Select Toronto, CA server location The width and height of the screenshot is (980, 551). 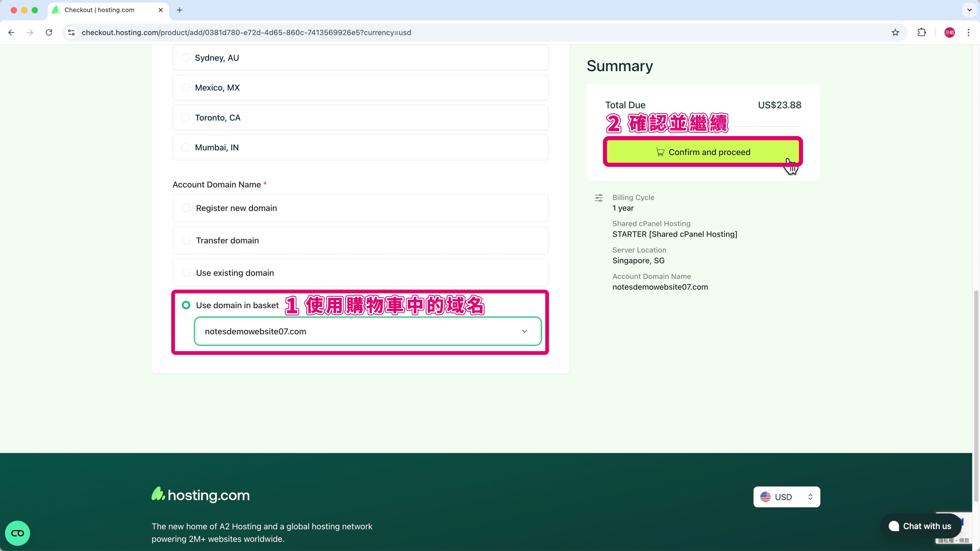click(185, 118)
